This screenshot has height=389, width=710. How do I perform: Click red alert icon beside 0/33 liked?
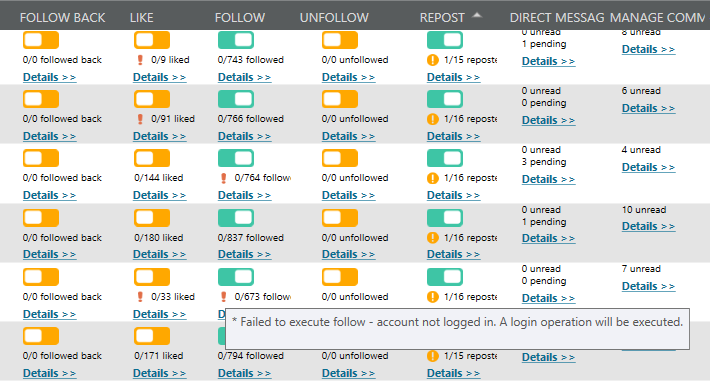coord(140,297)
